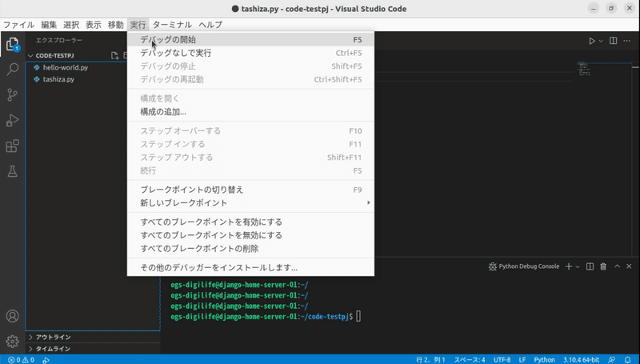640x364 pixels.
Task: Choose すべてのブレークポイントを無効にする
Action: pos(250,235)
